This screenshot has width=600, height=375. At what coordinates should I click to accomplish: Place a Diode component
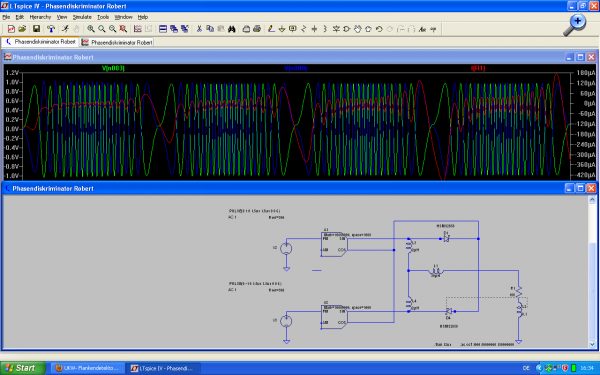coord(336,29)
